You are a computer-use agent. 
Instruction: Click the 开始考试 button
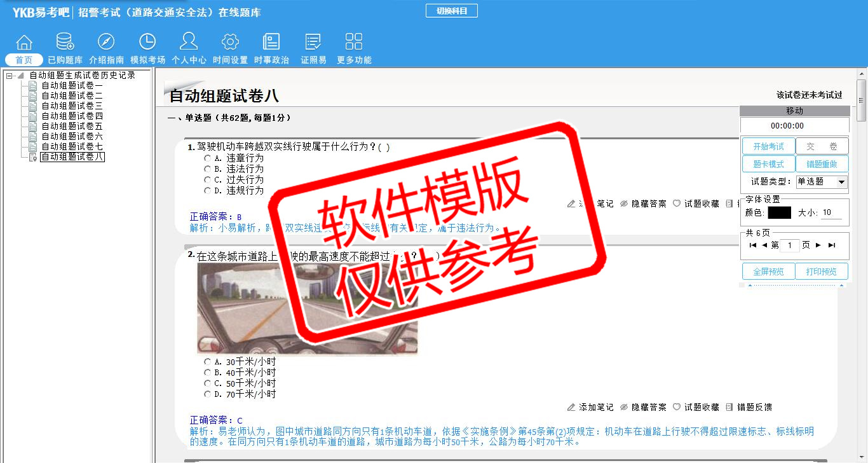coord(768,146)
